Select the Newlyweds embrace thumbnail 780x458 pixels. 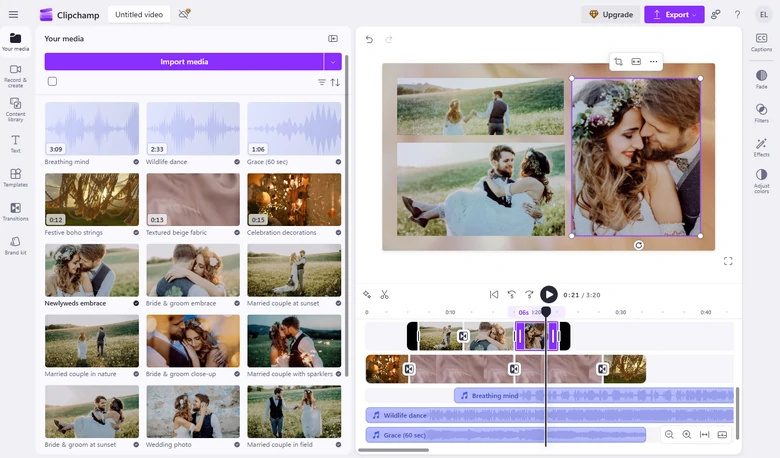[x=92, y=270]
